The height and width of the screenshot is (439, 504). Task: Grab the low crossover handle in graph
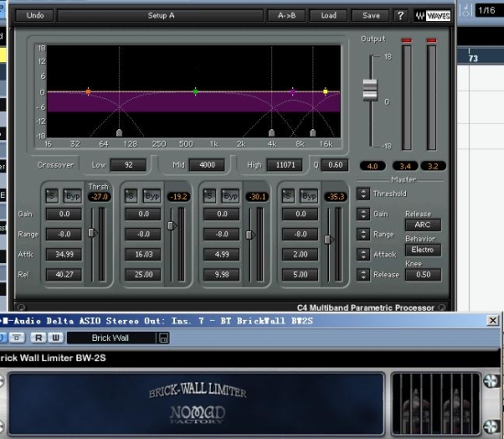pos(119,132)
